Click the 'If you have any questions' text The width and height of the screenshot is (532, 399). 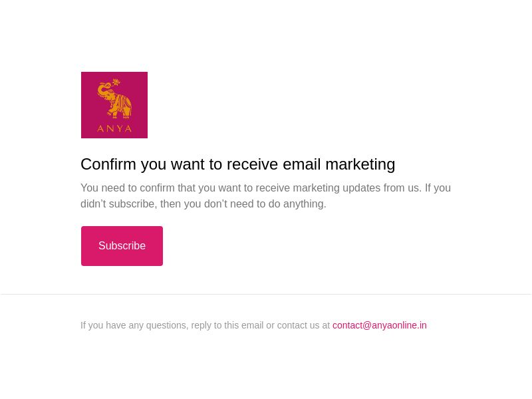pyautogui.click(x=134, y=325)
